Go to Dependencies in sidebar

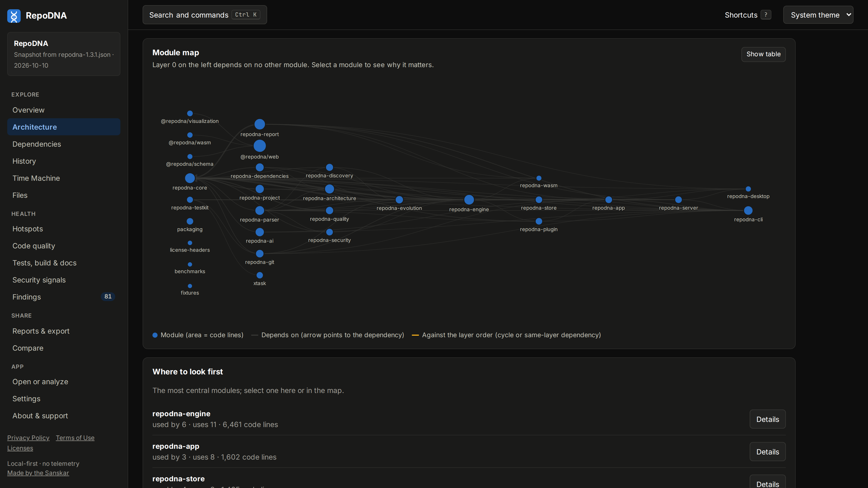pyautogui.click(x=64, y=144)
